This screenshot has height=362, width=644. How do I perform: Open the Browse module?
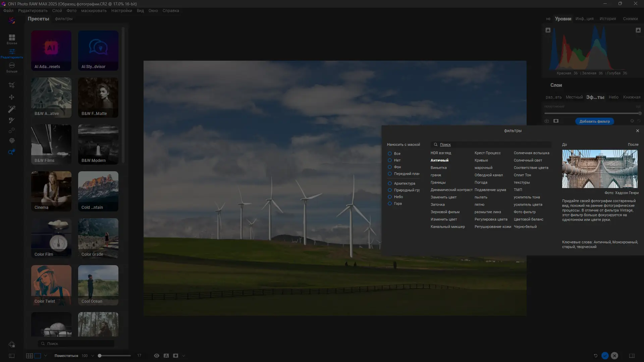click(x=12, y=39)
